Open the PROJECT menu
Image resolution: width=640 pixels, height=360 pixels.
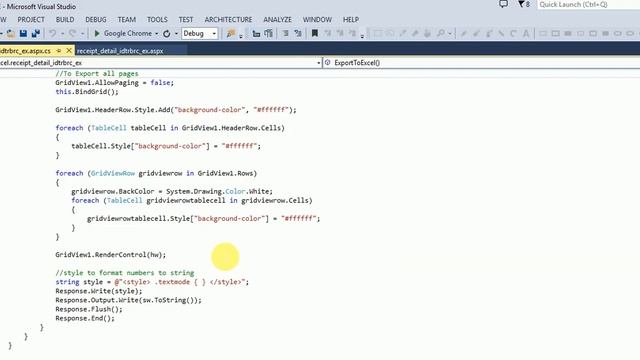tap(31, 20)
